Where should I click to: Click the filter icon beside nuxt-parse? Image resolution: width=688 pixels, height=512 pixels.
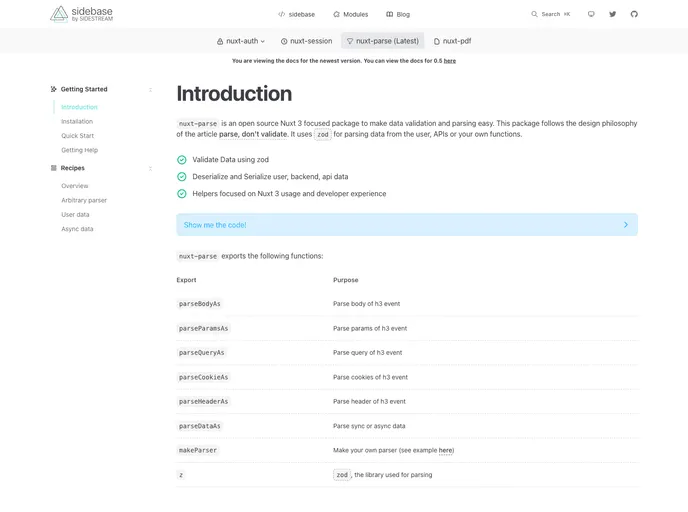tap(350, 41)
